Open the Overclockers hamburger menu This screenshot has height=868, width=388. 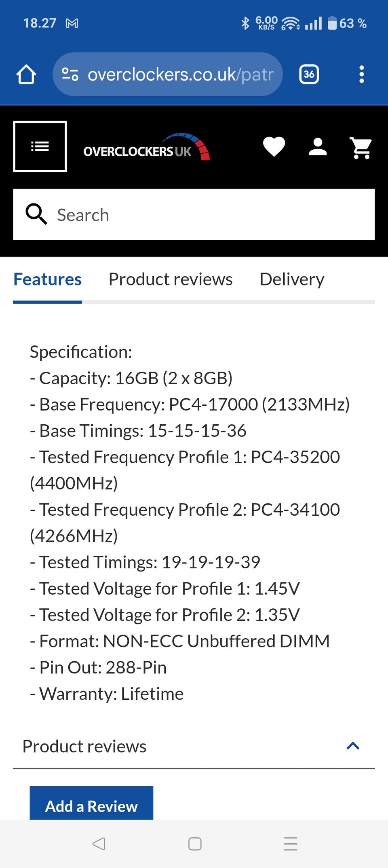tap(40, 146)
